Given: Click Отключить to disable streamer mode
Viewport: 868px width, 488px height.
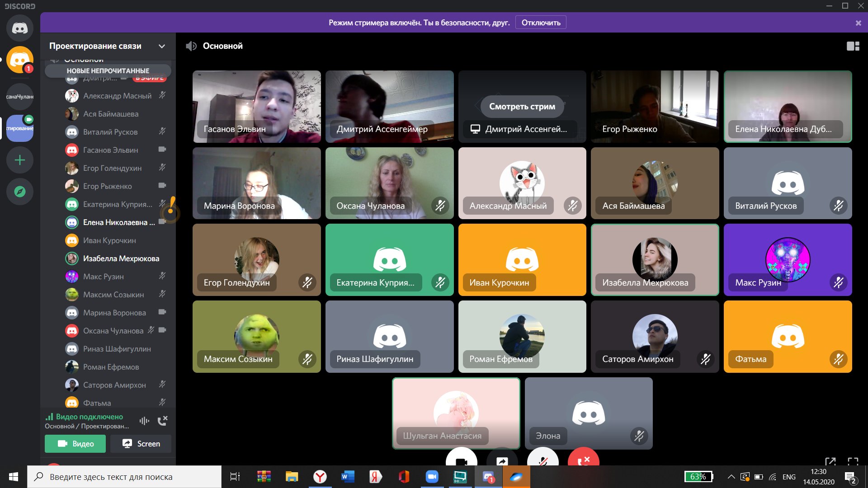Looking at the screenshot, I should (x=541, y=23).
